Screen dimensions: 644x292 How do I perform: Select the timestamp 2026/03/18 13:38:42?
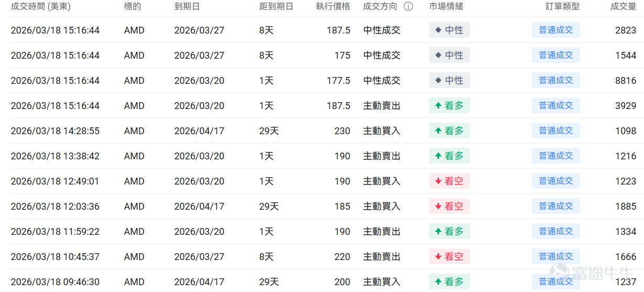click(55, 156)
